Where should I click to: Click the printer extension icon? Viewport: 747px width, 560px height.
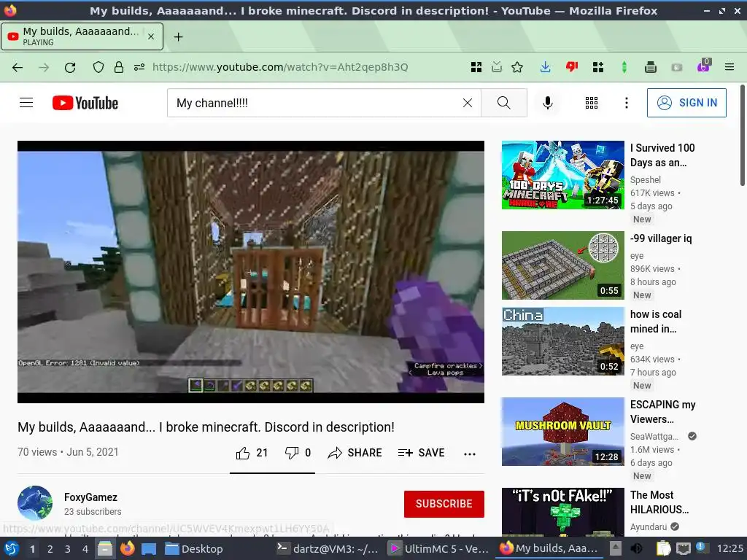650,67
